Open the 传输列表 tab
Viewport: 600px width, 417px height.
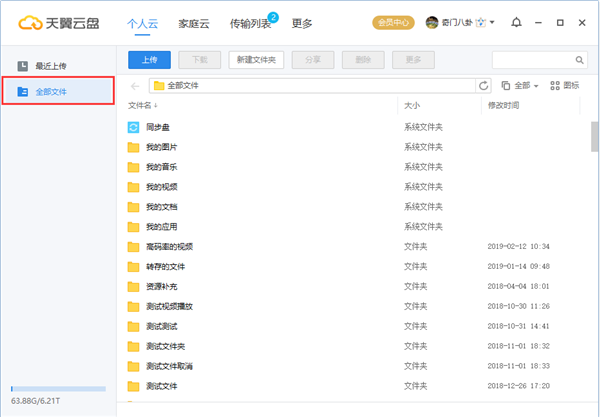coord(250,24)
